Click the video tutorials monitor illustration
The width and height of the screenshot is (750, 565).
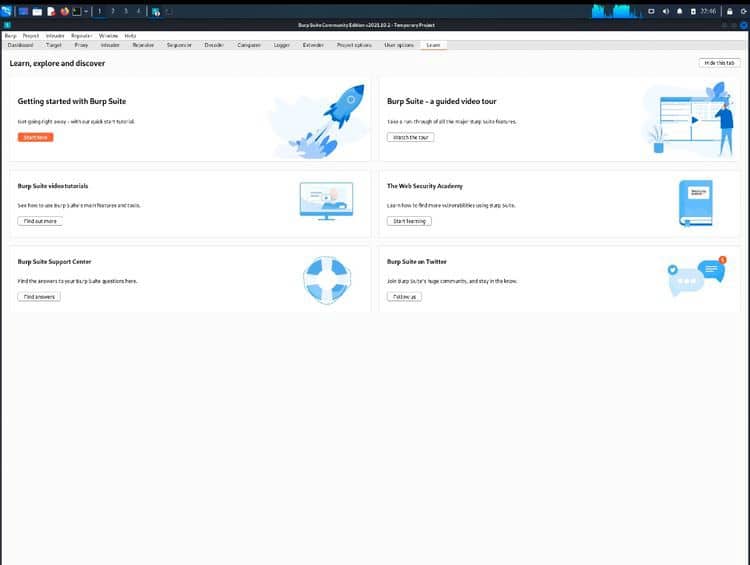326,201
